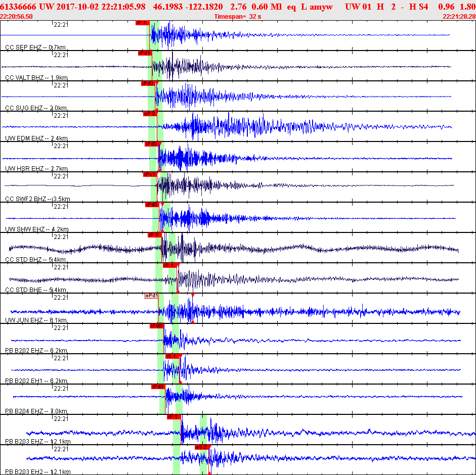Select the iP 1 pick flag on CC STD BHZ
Image resolution: width=476 pixels, height=475 pixels.
pyautogui.click(x=154, y=235)
